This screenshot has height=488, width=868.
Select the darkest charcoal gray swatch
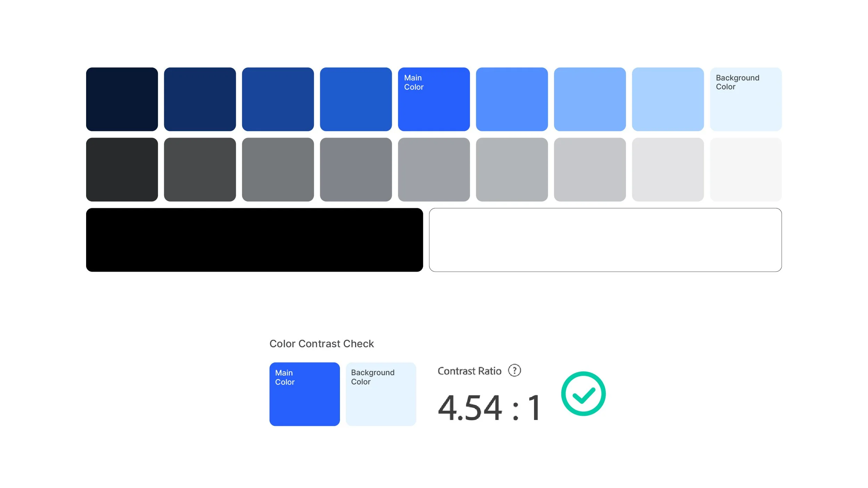[122, 169]
